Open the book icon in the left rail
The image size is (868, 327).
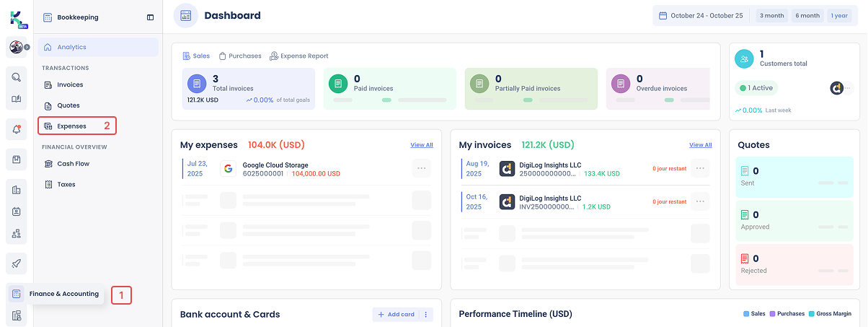[16, 99]
